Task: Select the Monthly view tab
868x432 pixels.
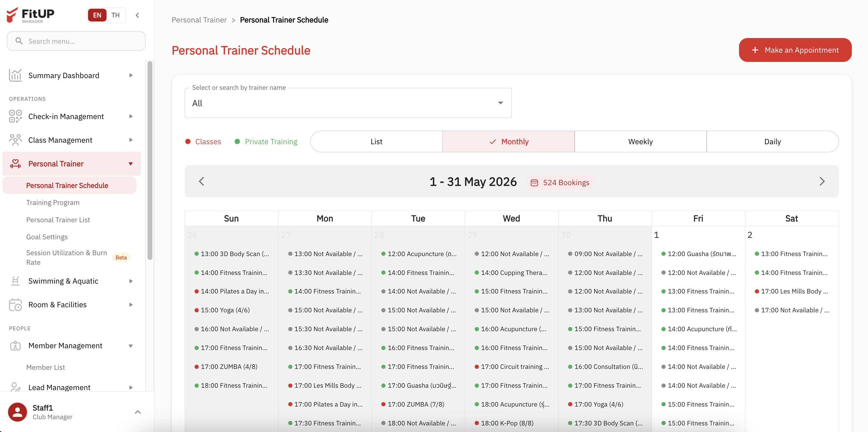Action: pyautogui.click(x=509, y=142)
